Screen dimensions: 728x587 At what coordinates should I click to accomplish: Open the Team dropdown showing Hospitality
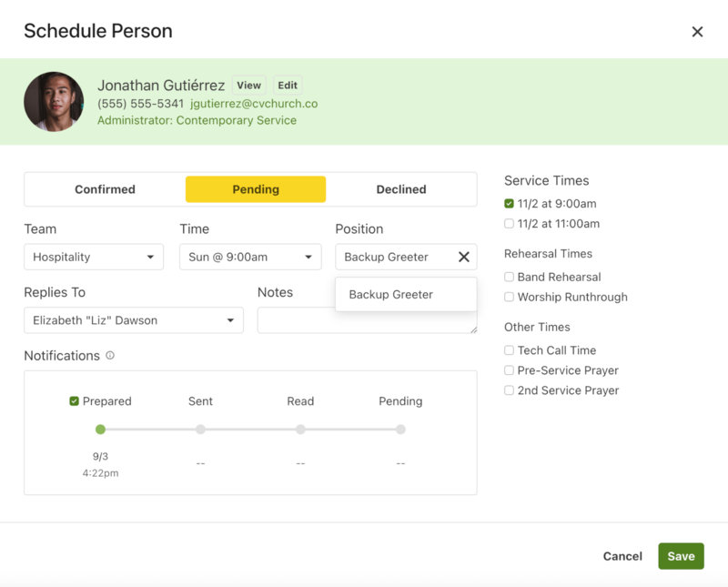tap(93, 257)
